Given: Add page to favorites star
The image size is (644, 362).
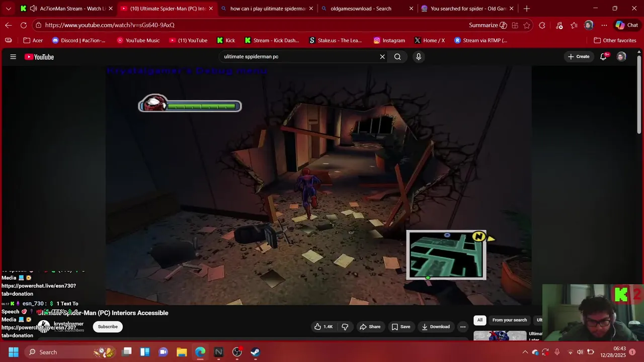Looking at the screenshot, I should click(527, 25).
